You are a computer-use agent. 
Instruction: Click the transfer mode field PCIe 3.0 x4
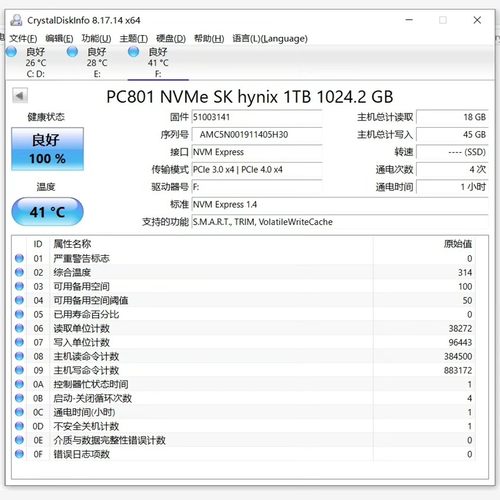(x=257, y=170)
